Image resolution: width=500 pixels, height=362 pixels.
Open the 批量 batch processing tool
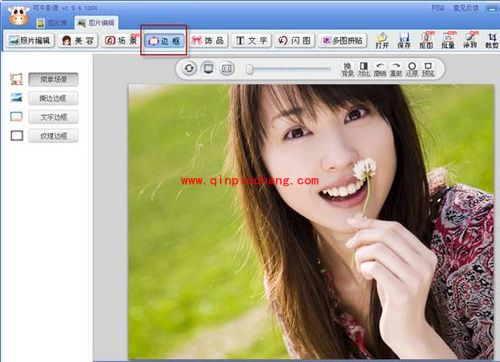click(x=448, y=41)
